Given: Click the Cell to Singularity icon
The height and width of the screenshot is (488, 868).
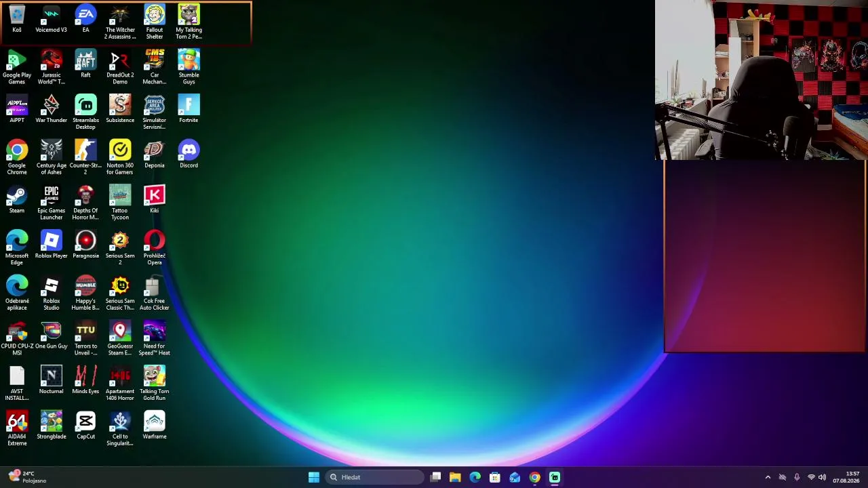Looking at the screenshot, I should tap(120, 429).
